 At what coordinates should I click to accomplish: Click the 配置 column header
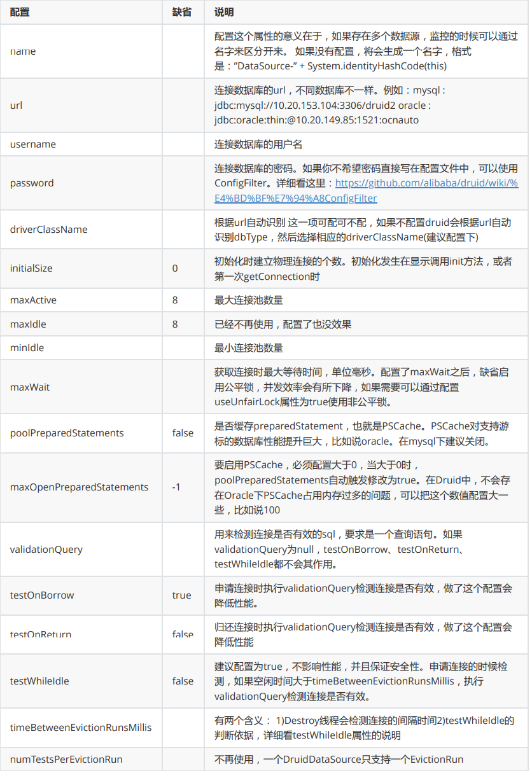pyautogui.click(x=20, y=12)
